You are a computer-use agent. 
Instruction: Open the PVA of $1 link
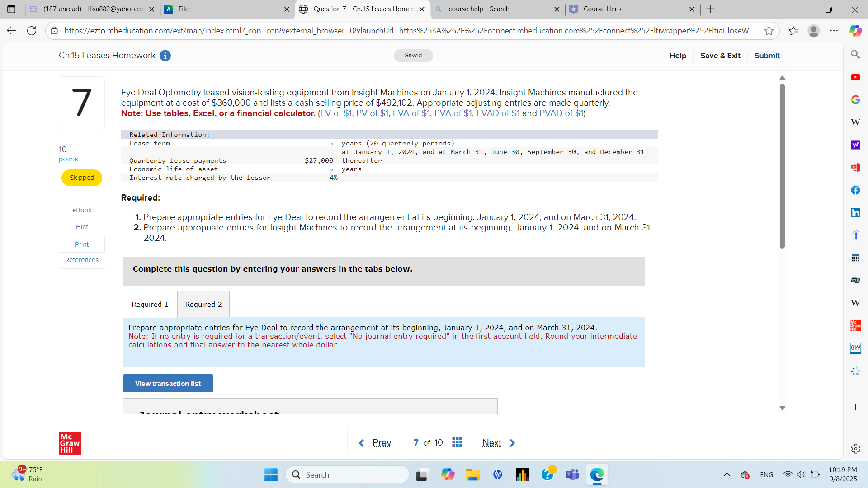453,113
